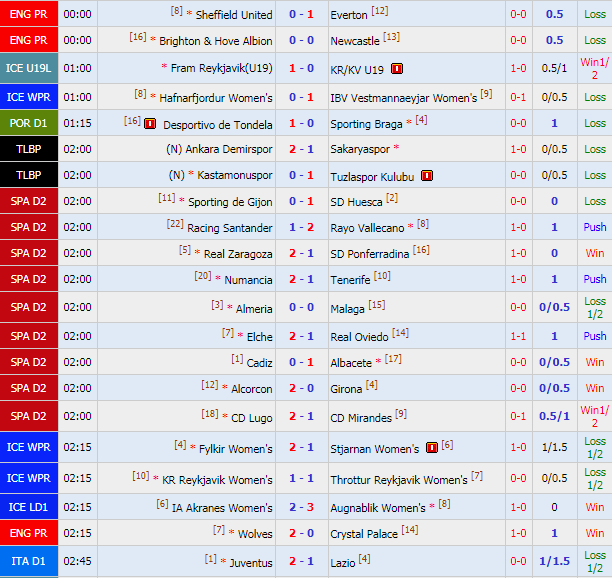The image size is (612, 578).
Task: Select ICE LD1 league badge
Action: (29, 507)
